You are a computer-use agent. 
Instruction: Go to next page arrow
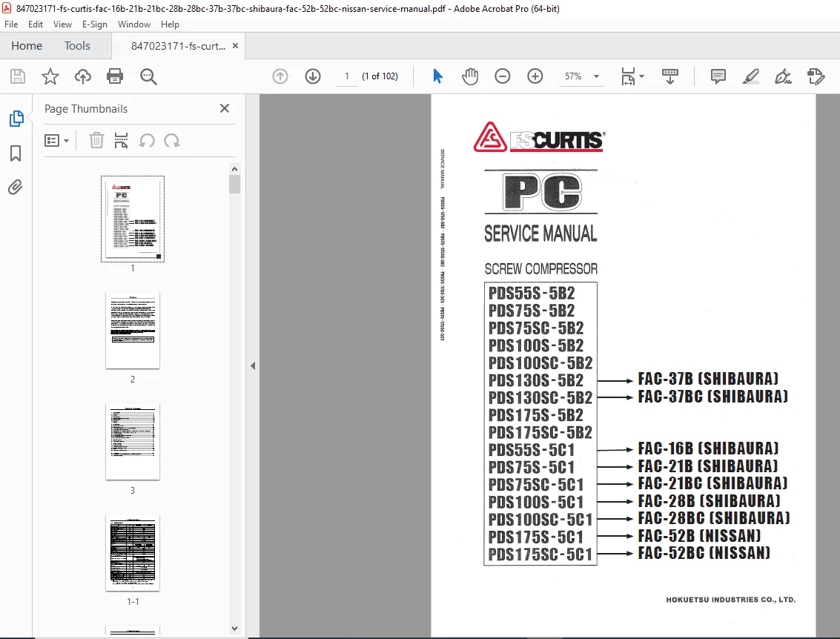313,76
